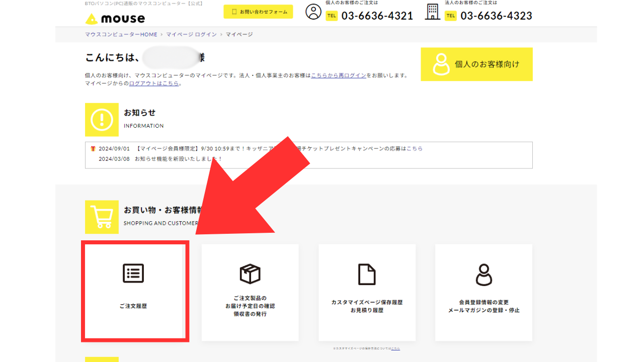Click the お知らせ heading
644x362 pixels.
[x=140, y=113]
